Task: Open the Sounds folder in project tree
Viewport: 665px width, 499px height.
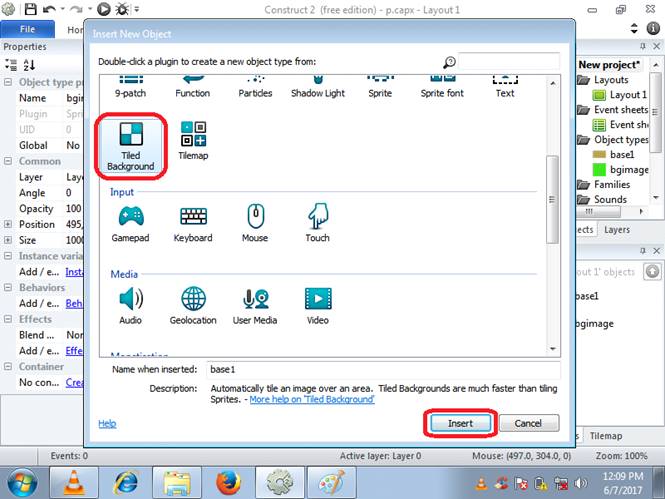Action: pos(602,199)
